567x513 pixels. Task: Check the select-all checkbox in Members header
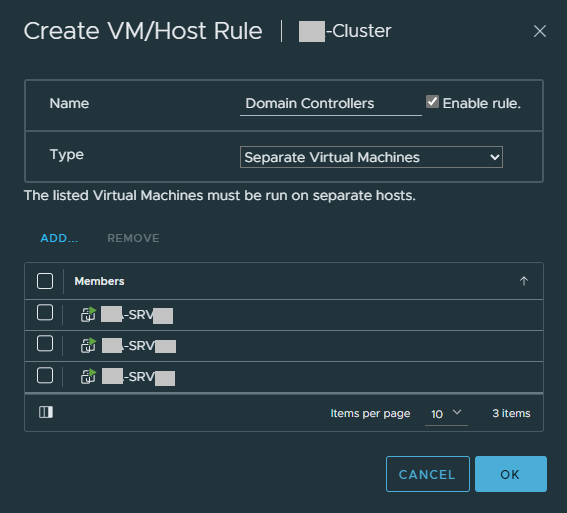[x=45, y=281]
